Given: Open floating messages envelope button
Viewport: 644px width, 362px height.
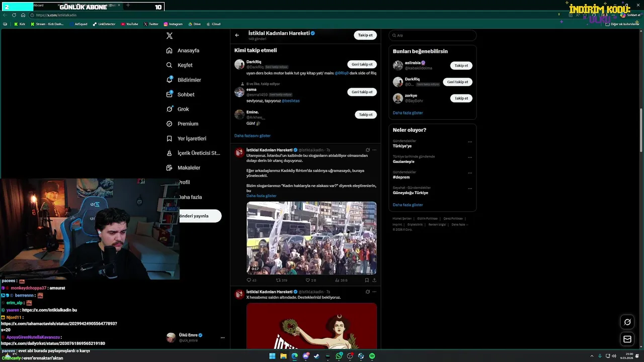Looking at the screenshot, I should click(627, 339).
